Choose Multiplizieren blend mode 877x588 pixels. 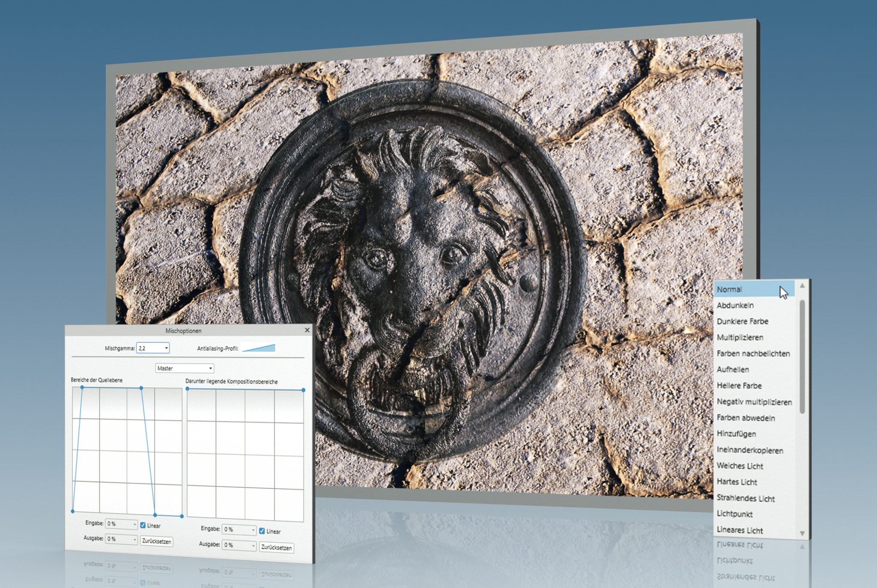pos(740,337)
